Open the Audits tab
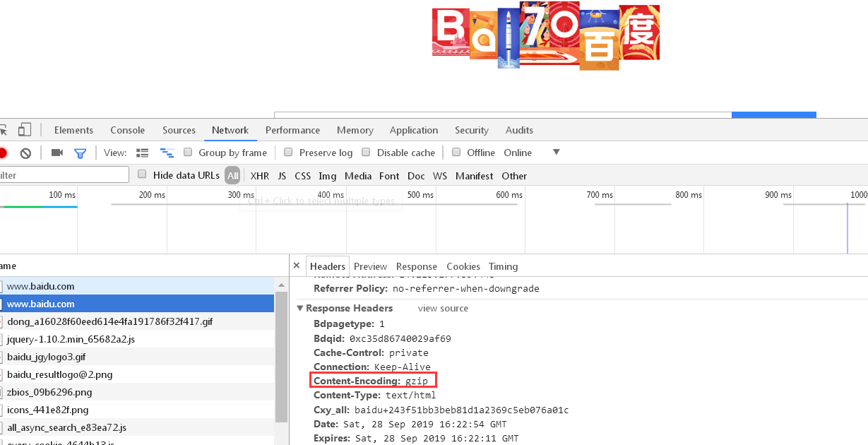Image resolution: width=868 pixels, height=445 pixels. (x=520, y=130)
